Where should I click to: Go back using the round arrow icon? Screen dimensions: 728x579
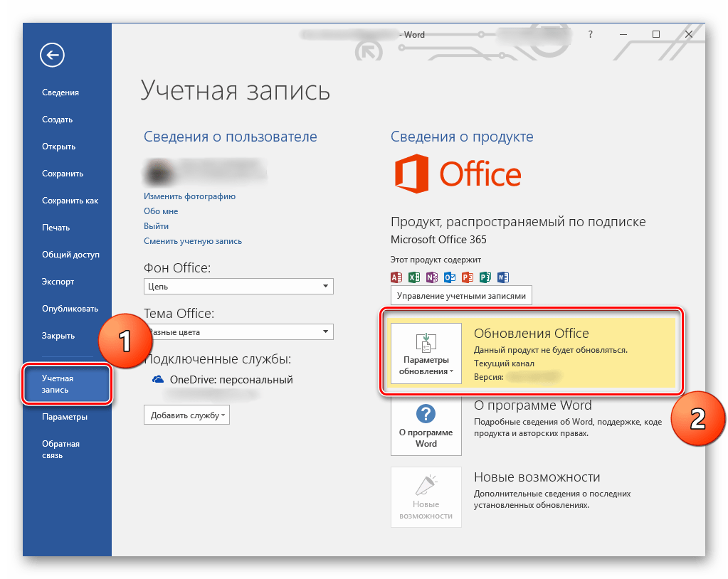52,55
